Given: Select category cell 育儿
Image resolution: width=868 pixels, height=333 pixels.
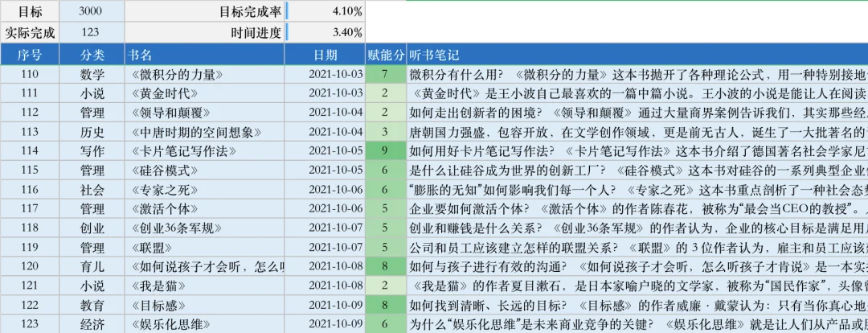Looking at the screenshot, I should pos(92,267).
